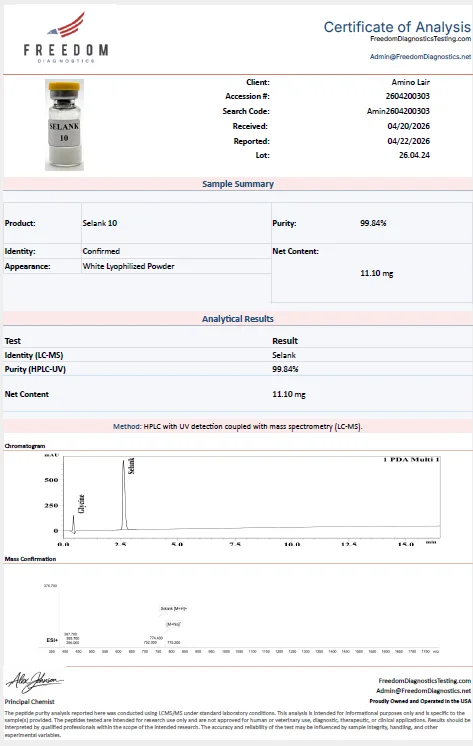
Task: Click the Selank peak in chromatogram
Action: click(124, 494)
